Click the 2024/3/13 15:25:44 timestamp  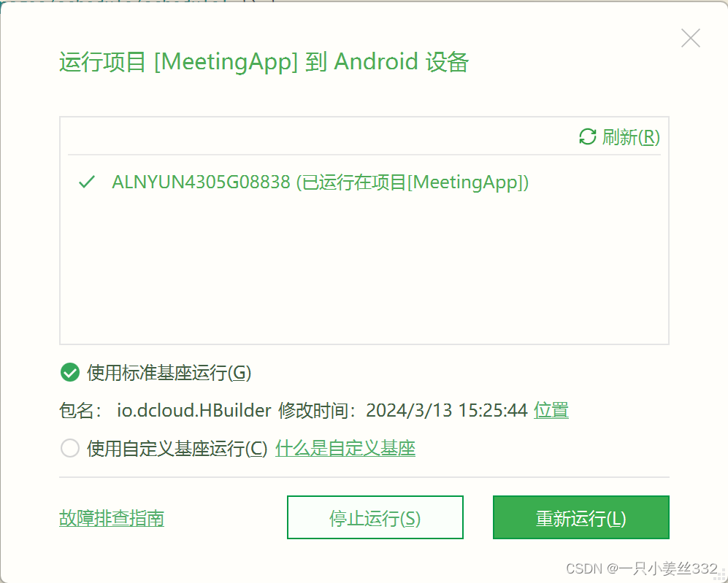coord(447,411)
